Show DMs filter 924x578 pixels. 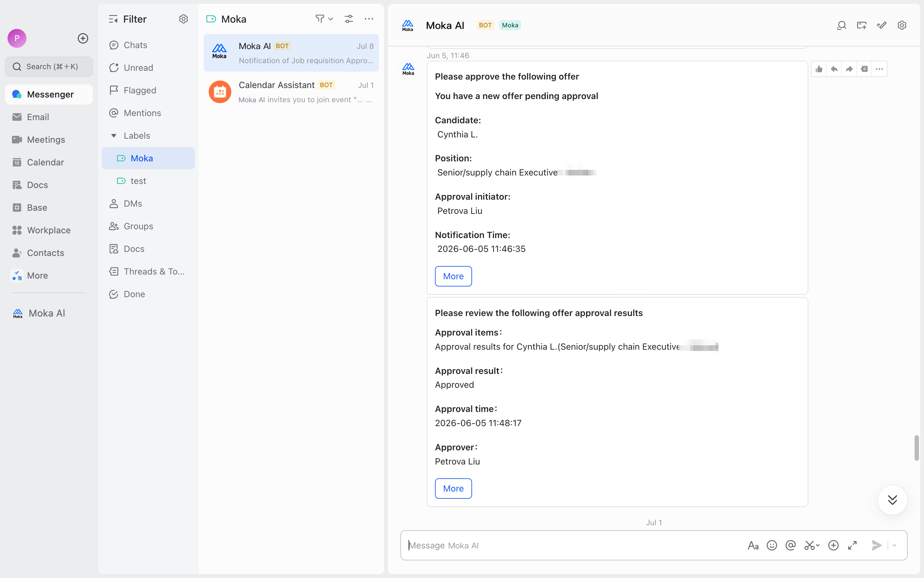[x=148, y=204]
